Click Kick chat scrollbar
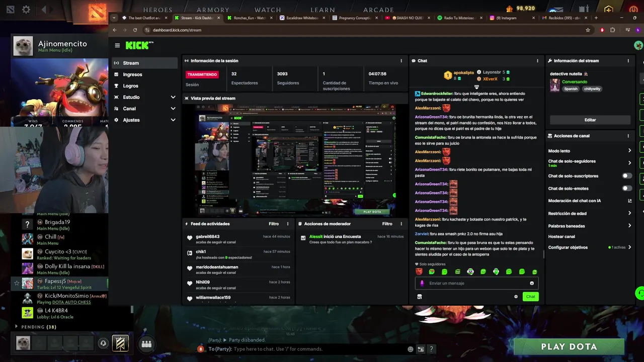644x362 pixels. click(x=543, y=254)
